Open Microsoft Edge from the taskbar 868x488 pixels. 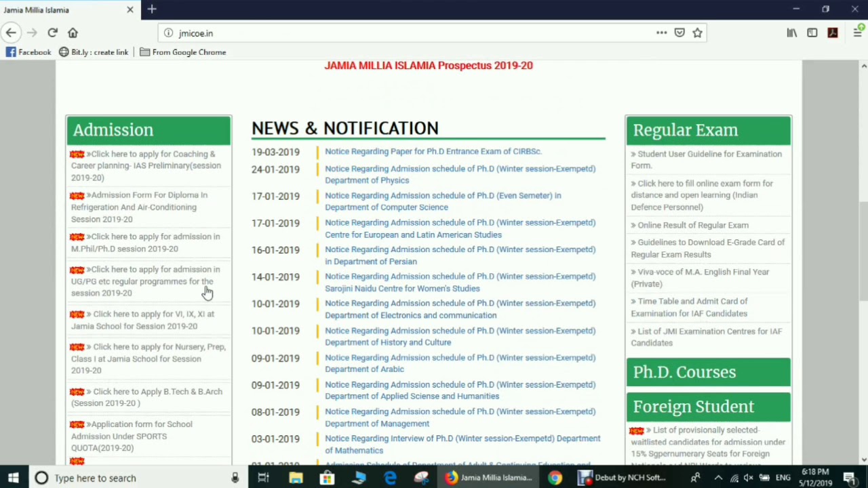point(390,478)
